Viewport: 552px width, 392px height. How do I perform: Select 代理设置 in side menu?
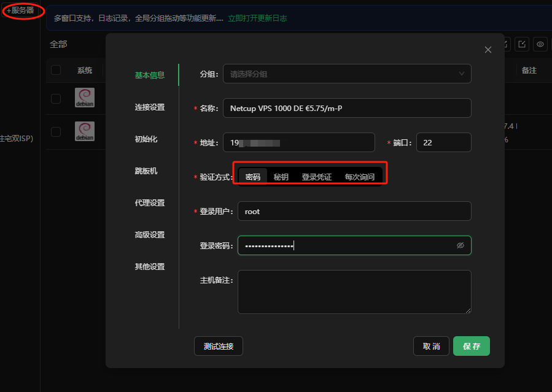point(150,203)
